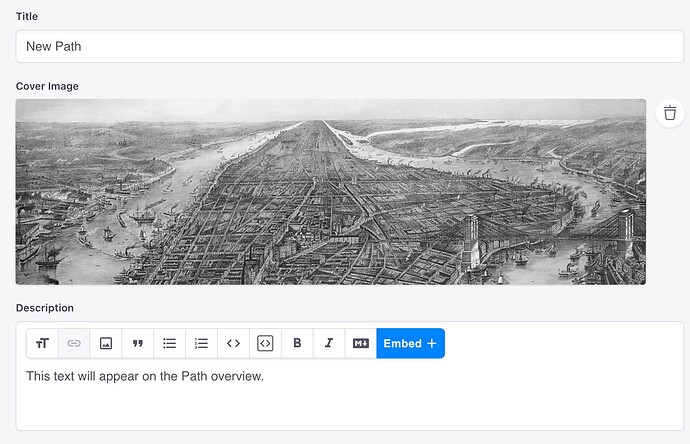Click the Description label

(x=45, y=308)
